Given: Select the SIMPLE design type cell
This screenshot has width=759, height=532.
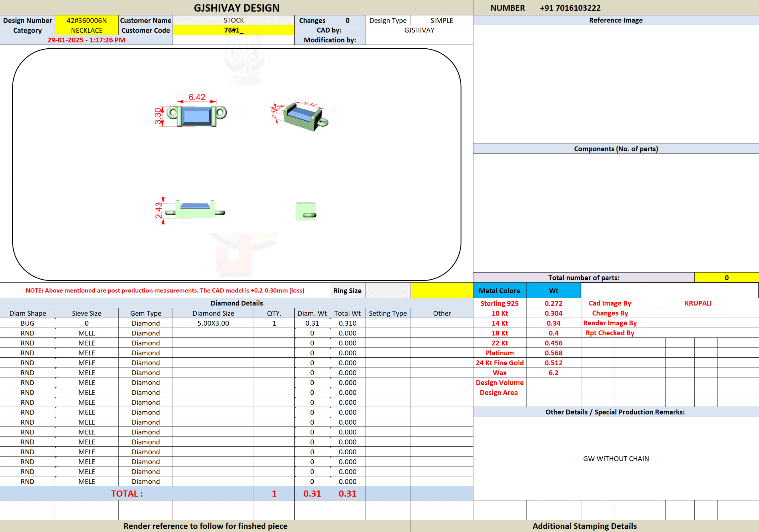Looking at the screenshot, I should pyautogui.click(x=441, y=20).
